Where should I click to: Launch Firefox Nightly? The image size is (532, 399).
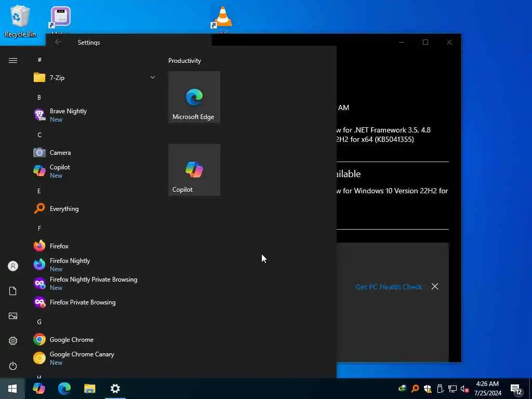pyautogui.click(x=95, y=264)
